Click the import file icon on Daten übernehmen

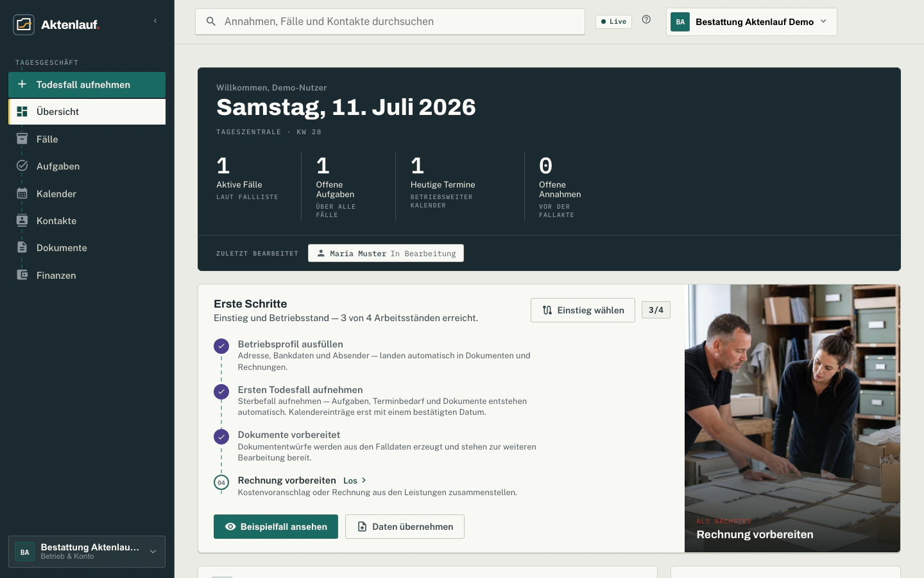362,527
